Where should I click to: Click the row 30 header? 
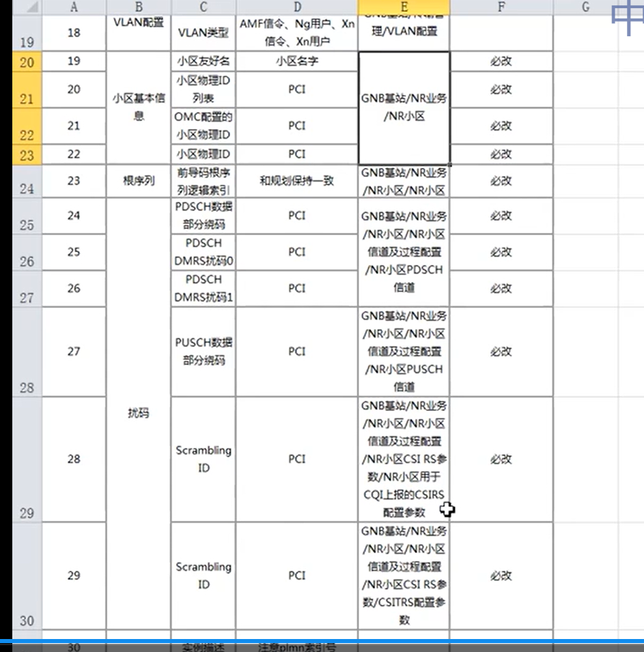[x=26, y=576]
